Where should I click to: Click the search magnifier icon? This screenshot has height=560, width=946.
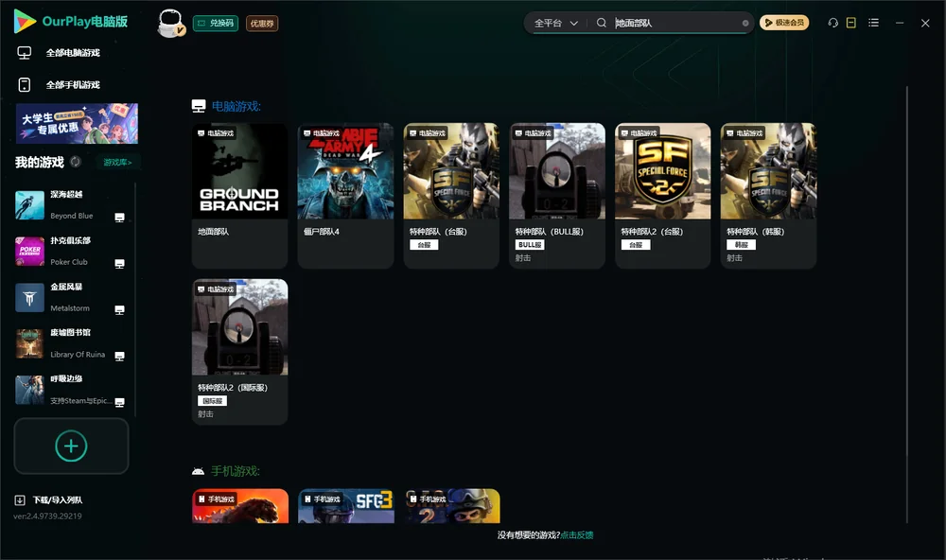click(602, 23)
